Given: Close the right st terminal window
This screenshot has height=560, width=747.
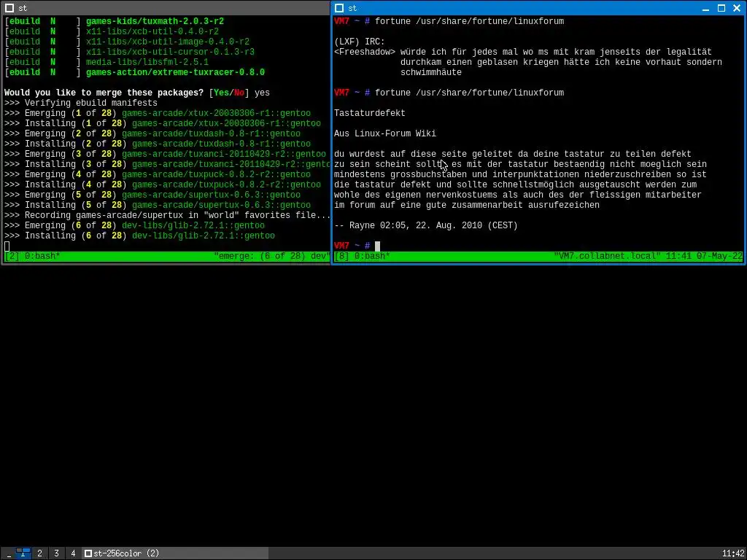Looking at the screenshot, I should point(737,8).
